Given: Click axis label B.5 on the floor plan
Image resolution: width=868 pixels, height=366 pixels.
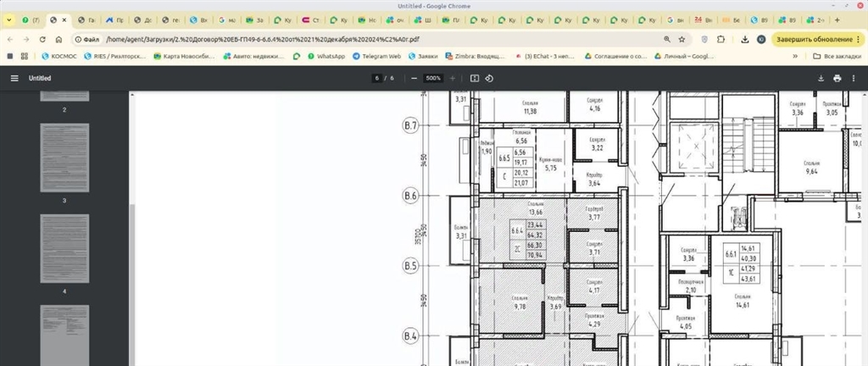Looking at the screenshot, I should click(x=410, y=266).
